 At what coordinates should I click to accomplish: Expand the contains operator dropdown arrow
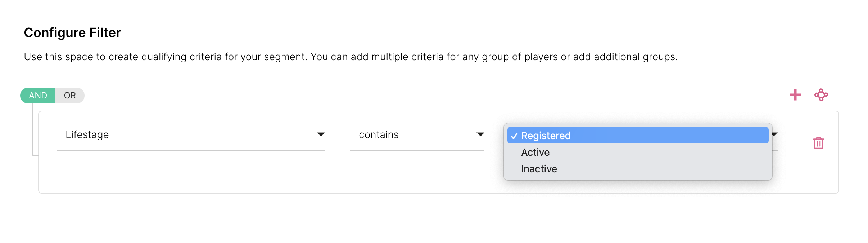[480, 134]
